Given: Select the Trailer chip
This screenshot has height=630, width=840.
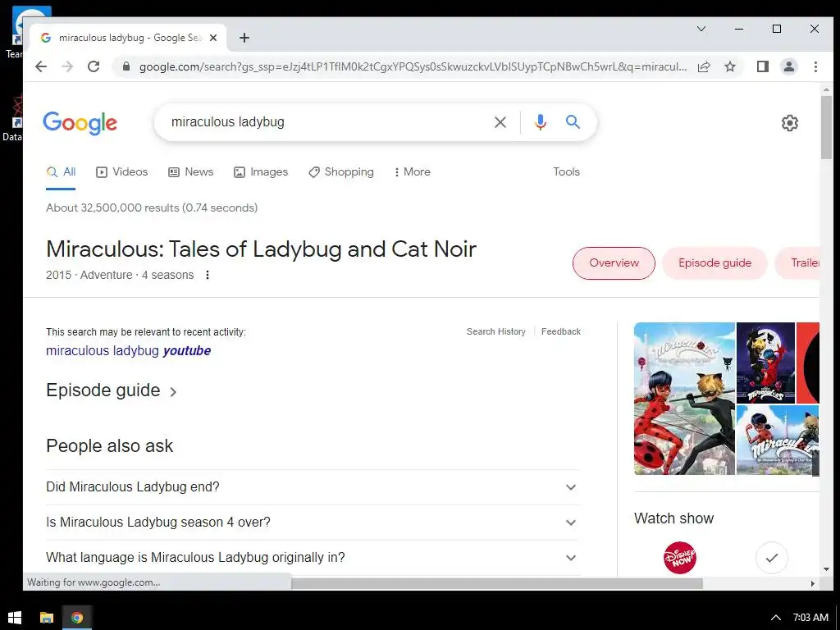Looking at the screenshot, I should [x=797, y=263].
